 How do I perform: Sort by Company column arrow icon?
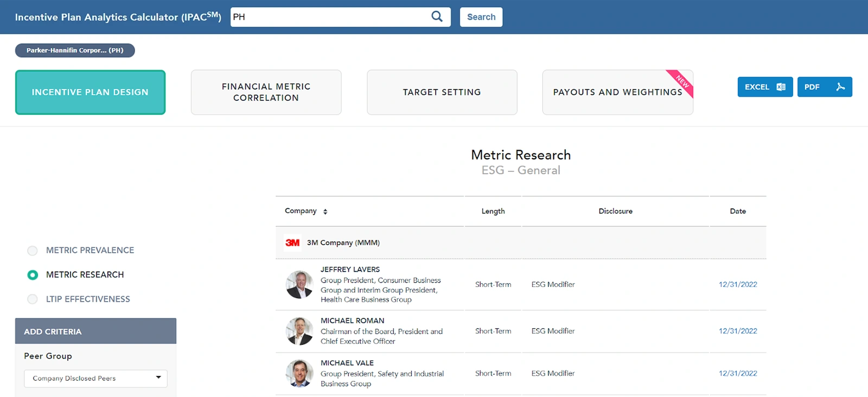(x=325, y=212)
